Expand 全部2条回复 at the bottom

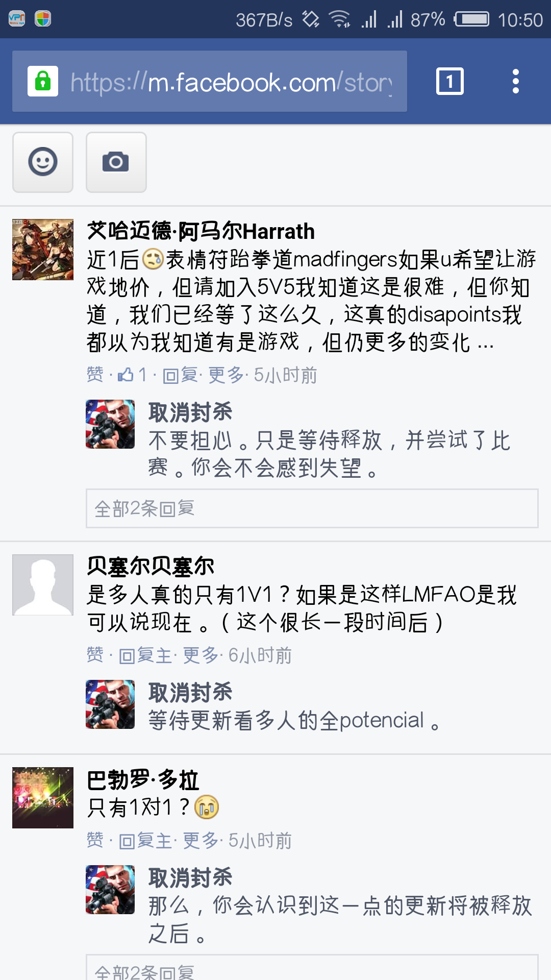coord(312,967)
